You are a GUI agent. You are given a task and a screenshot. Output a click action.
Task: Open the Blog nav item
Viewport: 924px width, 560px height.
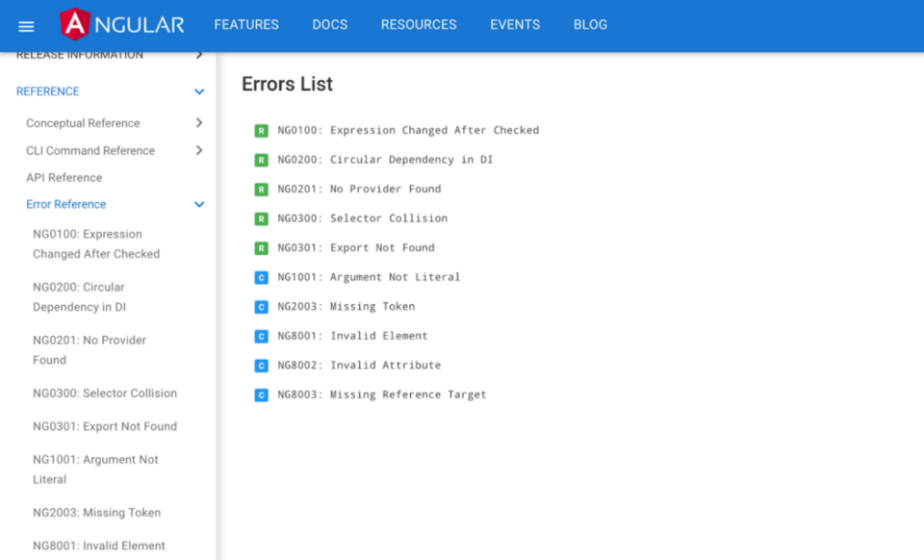point(590,25)
